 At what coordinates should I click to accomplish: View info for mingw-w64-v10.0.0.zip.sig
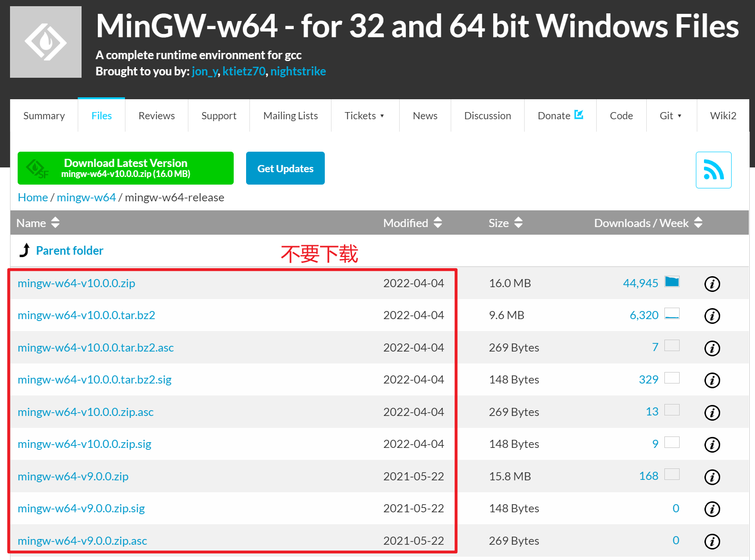pyautogui.click(x=712, y=445)
